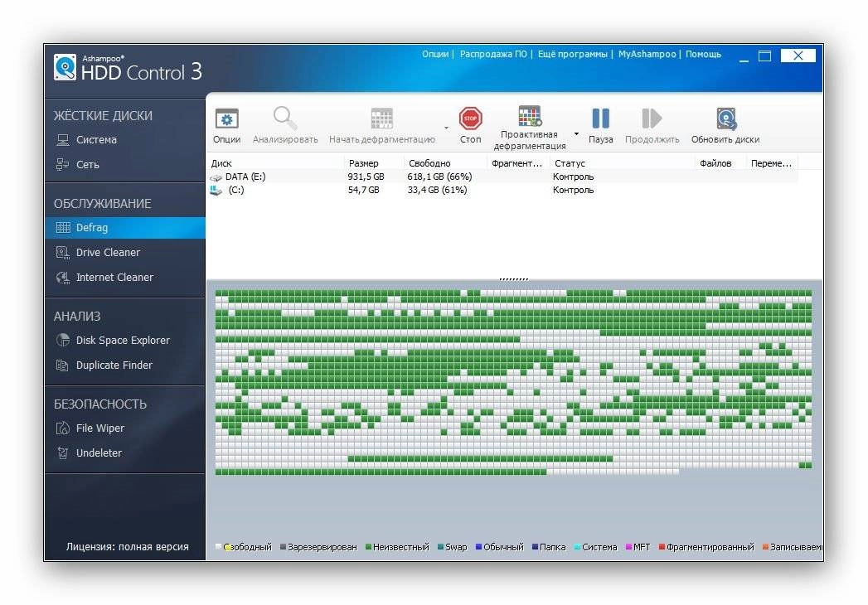This screenshot has height=605, width=868.
Task: Click the Пауза icon
Action: pyautogui.click(x=600, y=118)
